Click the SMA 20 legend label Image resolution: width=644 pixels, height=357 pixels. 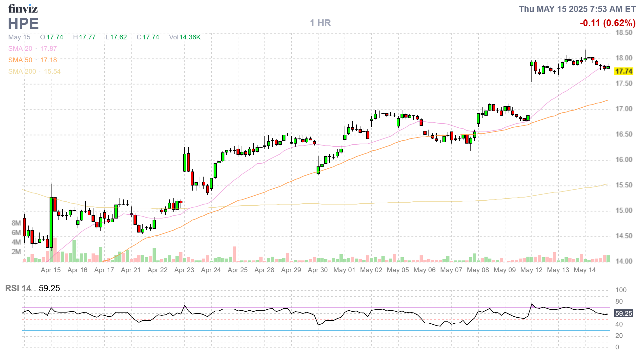[20, 49]
